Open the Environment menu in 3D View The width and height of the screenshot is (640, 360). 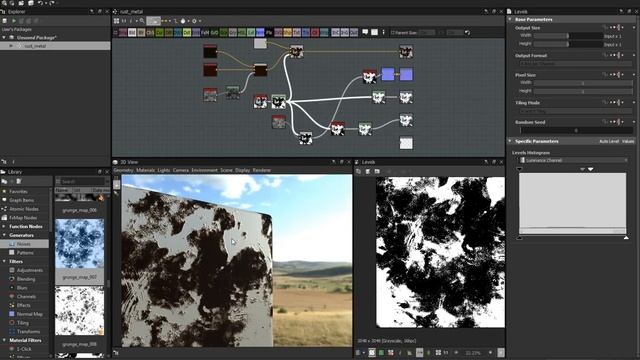(204, 170)
